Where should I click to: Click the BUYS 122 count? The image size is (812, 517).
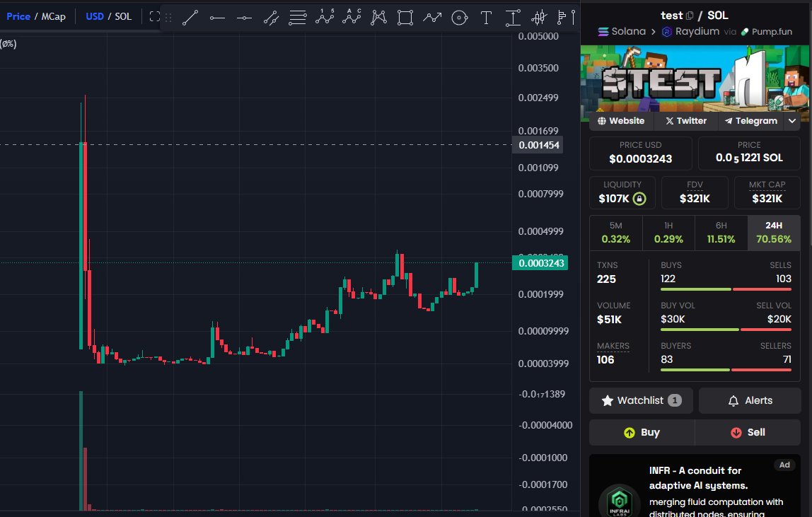point(668,279)
